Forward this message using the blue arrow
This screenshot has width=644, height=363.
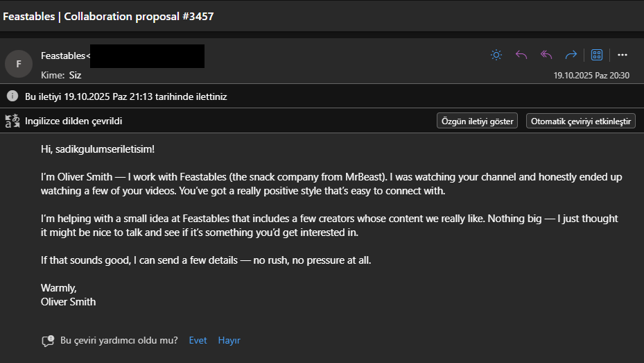pyautogui.click(x=571, y=55)
